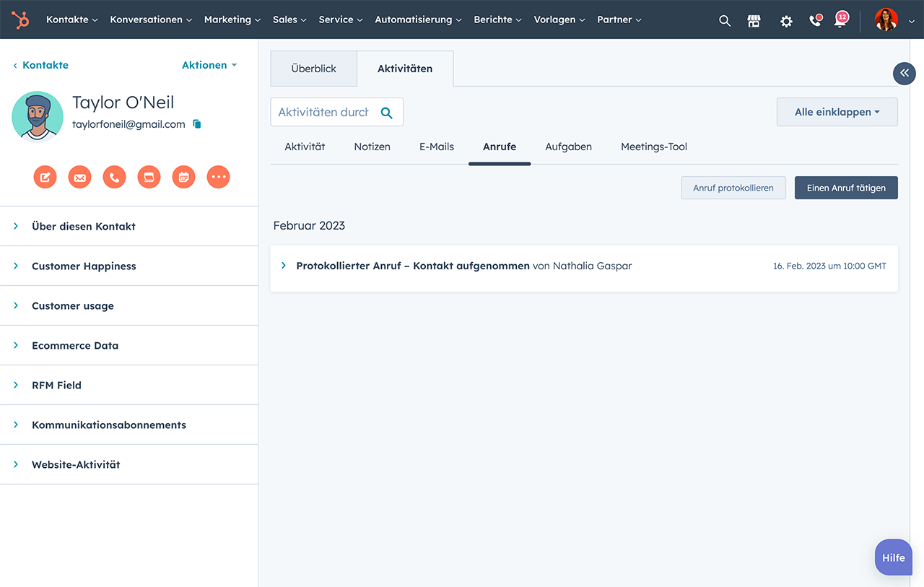Copy Taylor's email address with the copy icon
Viewport: 924px width, 587px height.
[x=196, y=124]
